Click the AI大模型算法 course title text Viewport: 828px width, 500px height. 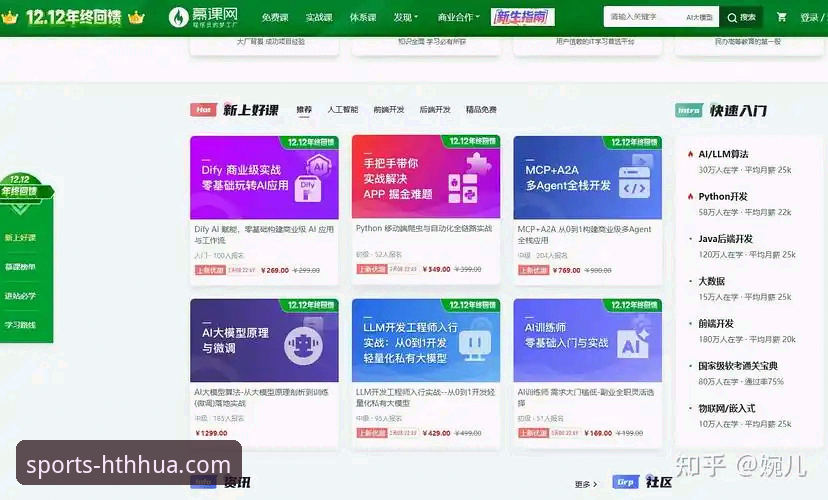[261, 398]
